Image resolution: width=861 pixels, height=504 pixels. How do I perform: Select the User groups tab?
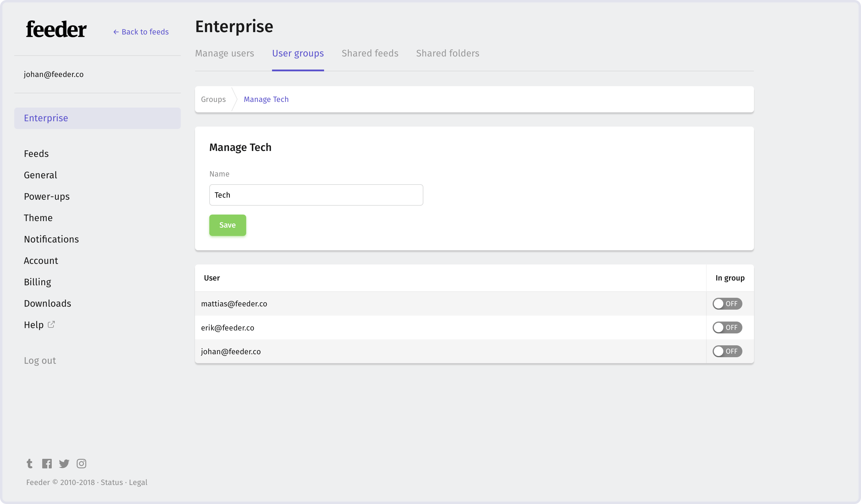point(298,53)
